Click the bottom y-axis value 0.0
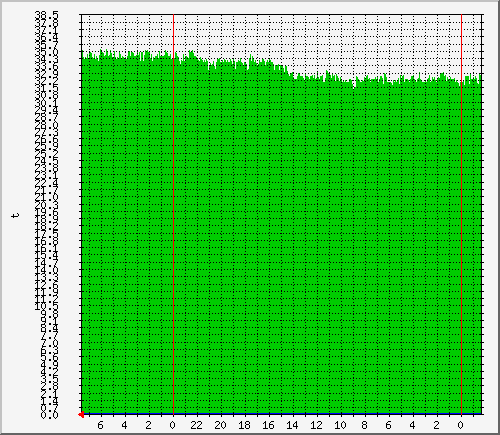Image resolution: width=500 pixels, height=435 pixels. [x=49, y=415]
